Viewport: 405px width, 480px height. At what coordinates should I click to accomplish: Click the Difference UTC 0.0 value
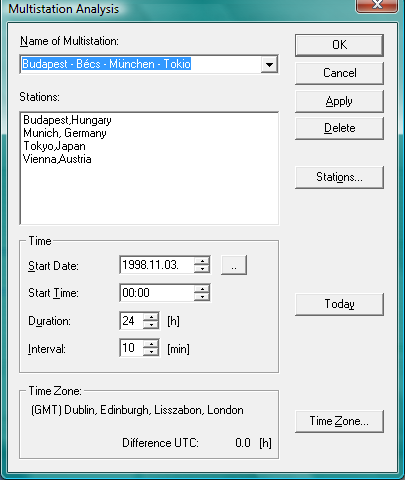pos(243,443)
